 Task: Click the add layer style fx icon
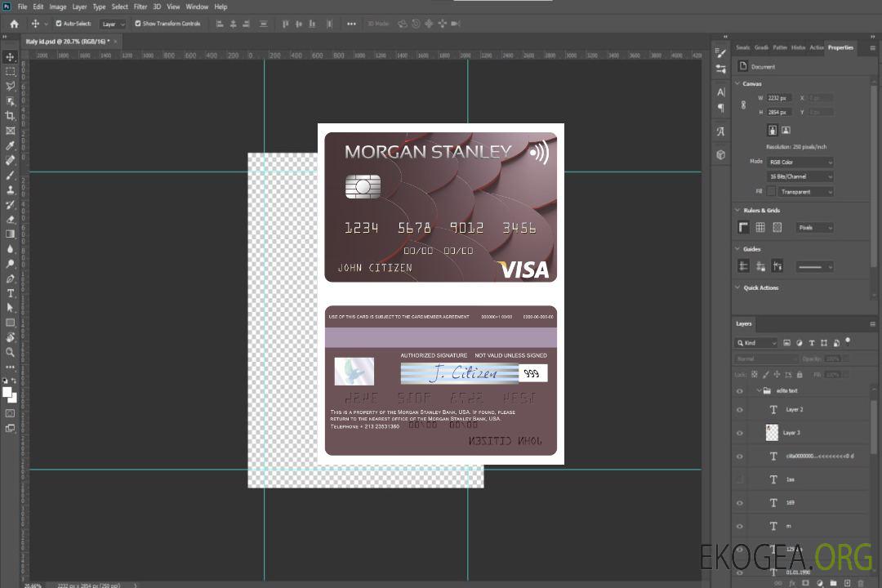tap(792, 583)
